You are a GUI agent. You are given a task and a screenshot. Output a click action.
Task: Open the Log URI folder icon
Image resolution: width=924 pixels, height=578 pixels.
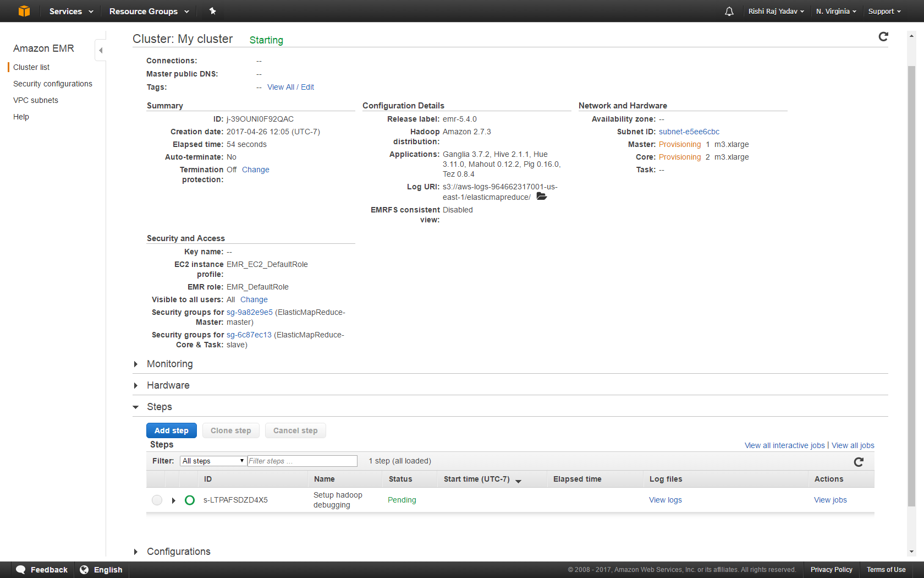(542, 197)
